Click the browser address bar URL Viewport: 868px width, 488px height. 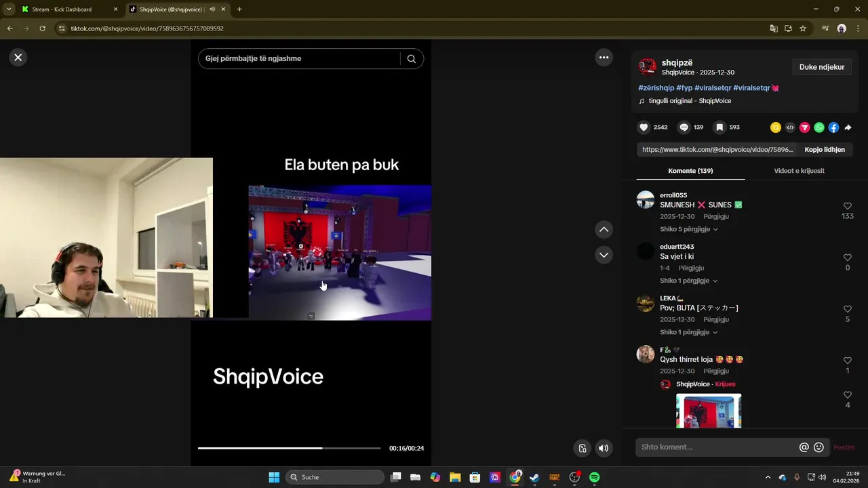147,28
